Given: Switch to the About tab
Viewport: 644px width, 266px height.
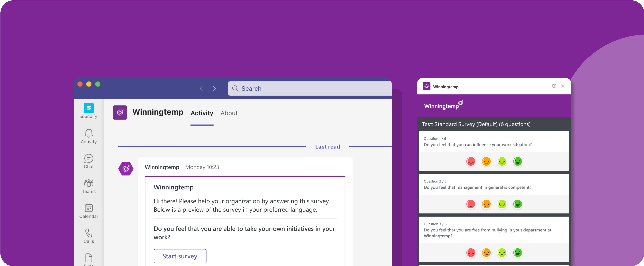Looking at the screenshot, I should coord(229,113).
